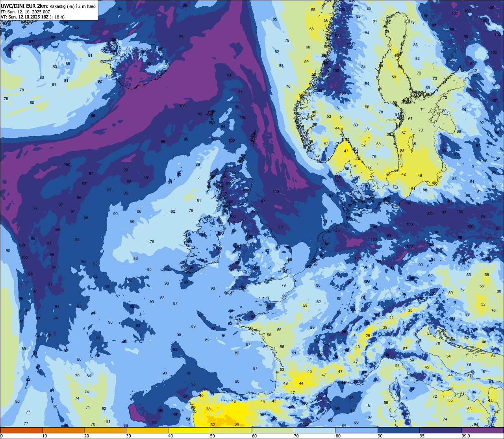
Task: Click the humidity value '38' on the map
Action: pos(385,327)
